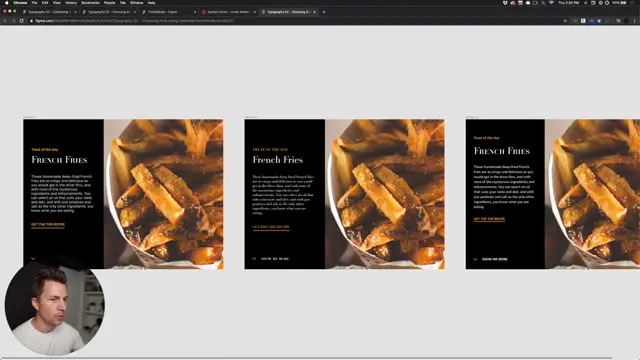Click GET THE RECIPE in the right frame
The width and height of the screenshot is (640, 360).
(489, 219)
